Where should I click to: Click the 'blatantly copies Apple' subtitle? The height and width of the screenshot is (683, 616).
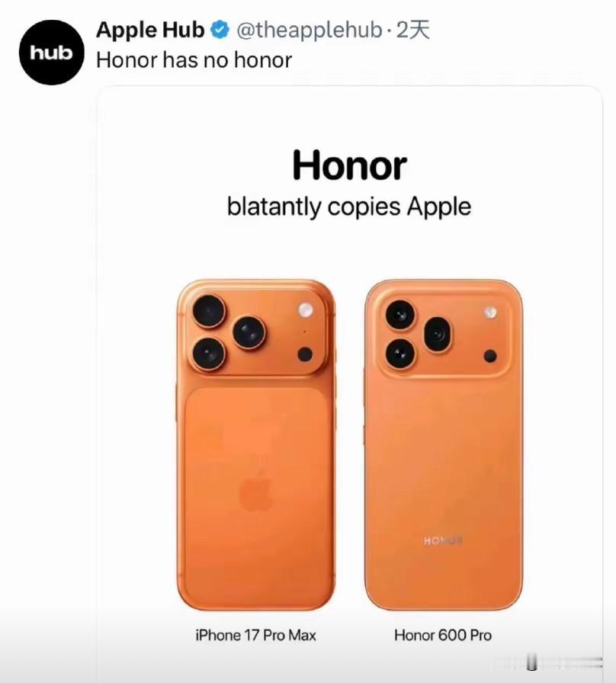[349, 206]
